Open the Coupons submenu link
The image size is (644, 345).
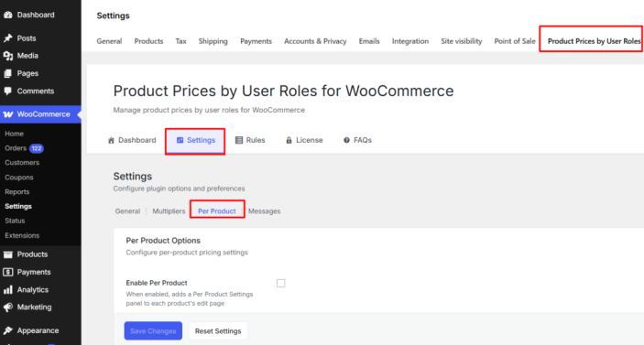19,178
